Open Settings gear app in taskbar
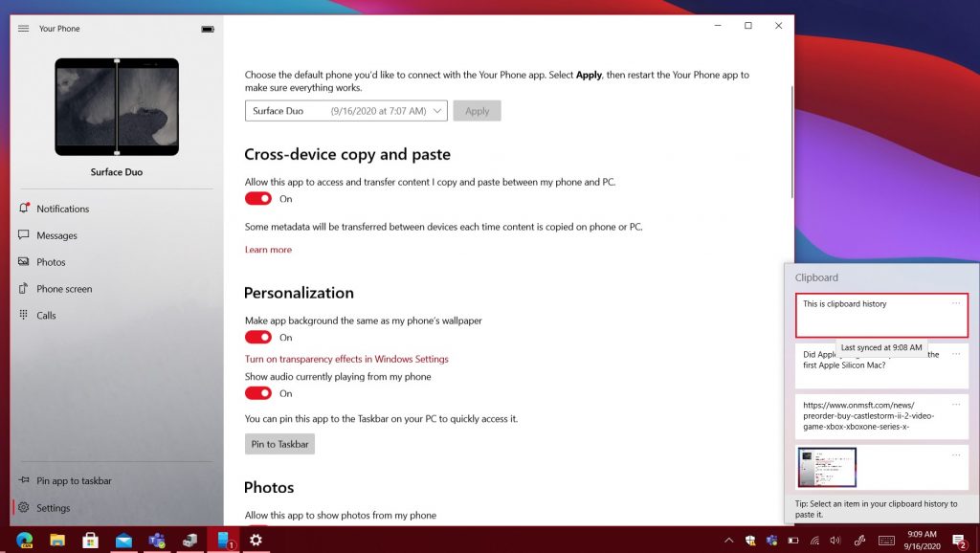The width and height of the screenshot is (980, 553). (x=256, y=540)
